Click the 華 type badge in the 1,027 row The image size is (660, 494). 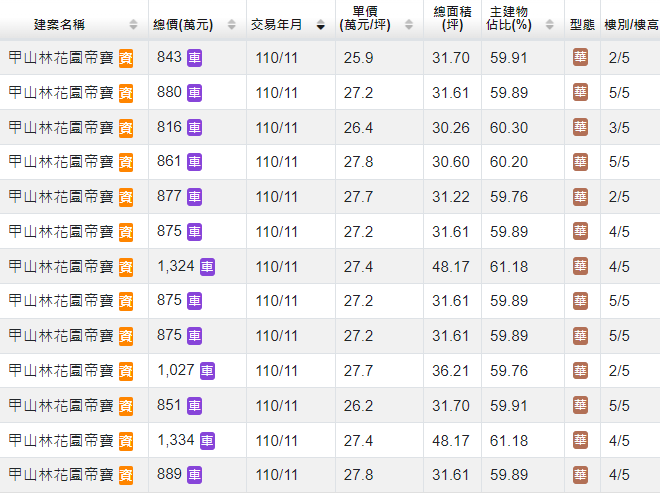coord(580,370)
